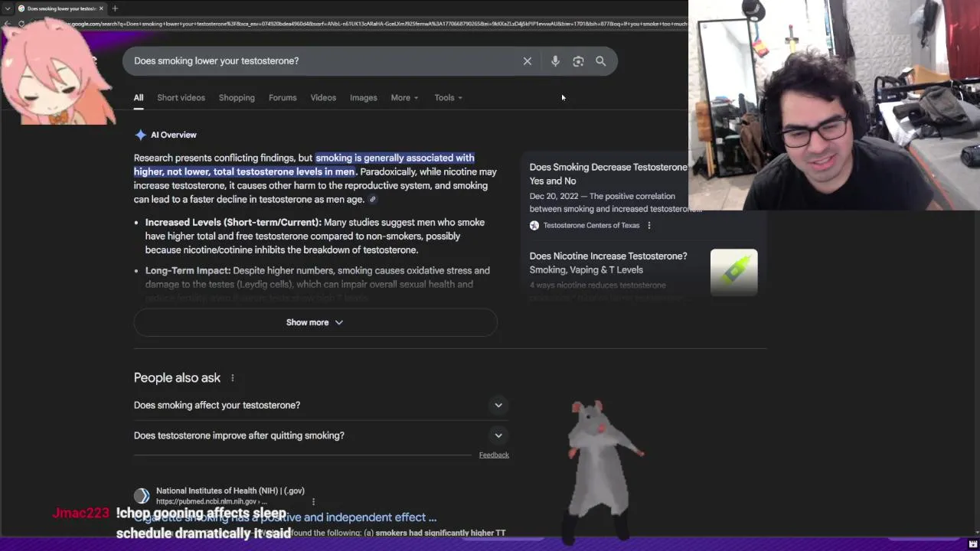Switch to Short videos tab

pyautogui.click(x=181, y=98)
